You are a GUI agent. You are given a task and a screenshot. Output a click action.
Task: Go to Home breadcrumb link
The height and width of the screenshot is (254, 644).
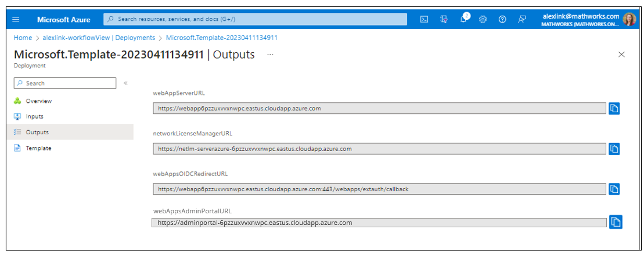point(23,38)
